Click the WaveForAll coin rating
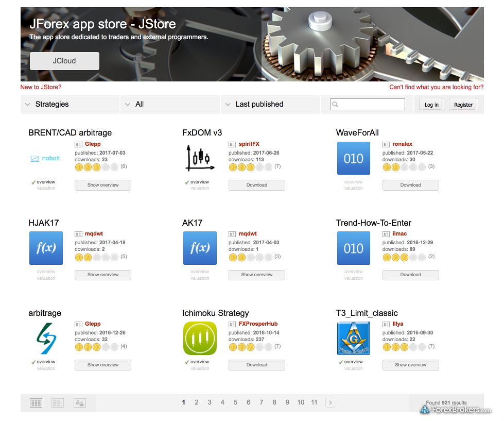Screen dimensions: 504x421 tap(404, 167)
